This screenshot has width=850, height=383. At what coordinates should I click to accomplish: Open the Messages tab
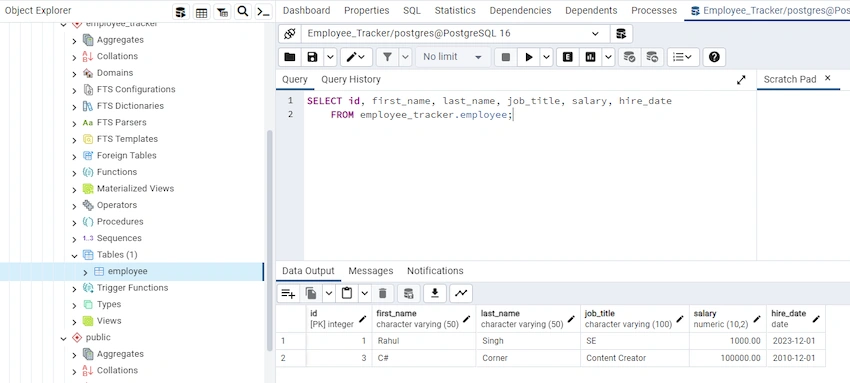(x=370, y=270)
